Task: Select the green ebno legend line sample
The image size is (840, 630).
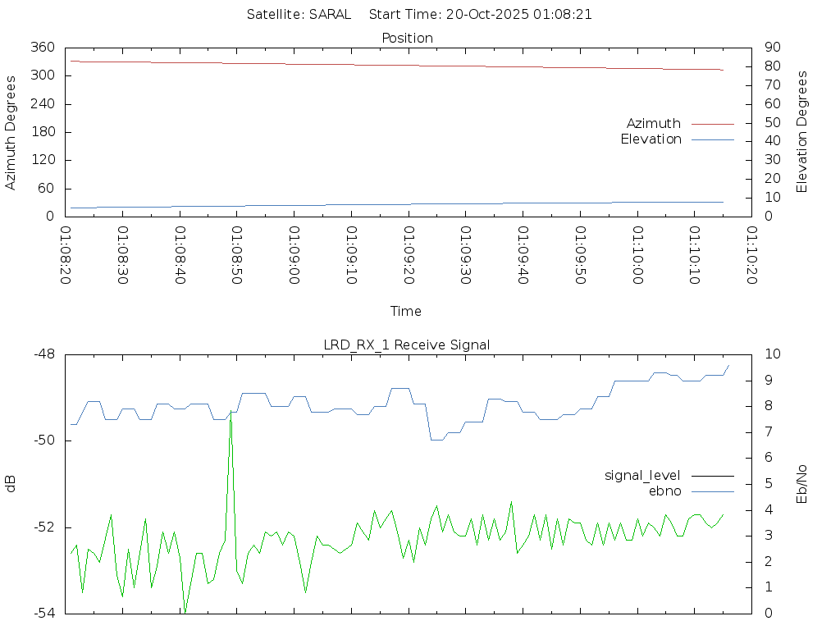Action: (712, 491)
